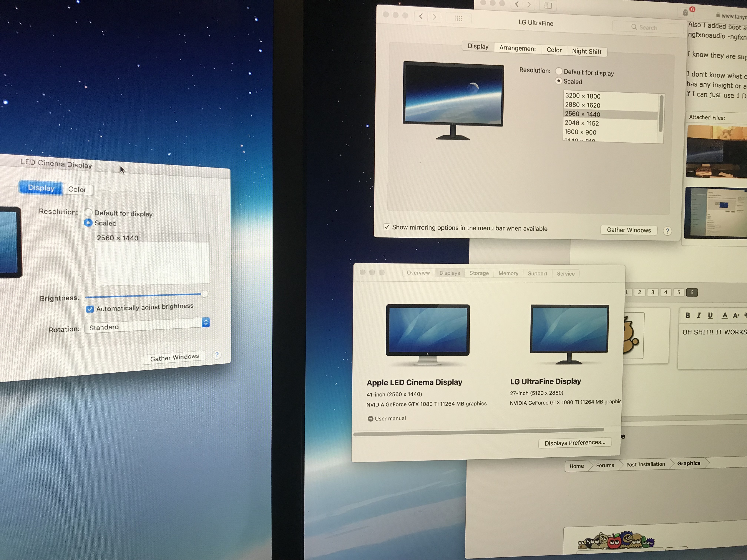The width and height of the screenshot is (747, 560).
Task: Toggle Automatically adjust brightness checkbox
Action: click(90, 309)
